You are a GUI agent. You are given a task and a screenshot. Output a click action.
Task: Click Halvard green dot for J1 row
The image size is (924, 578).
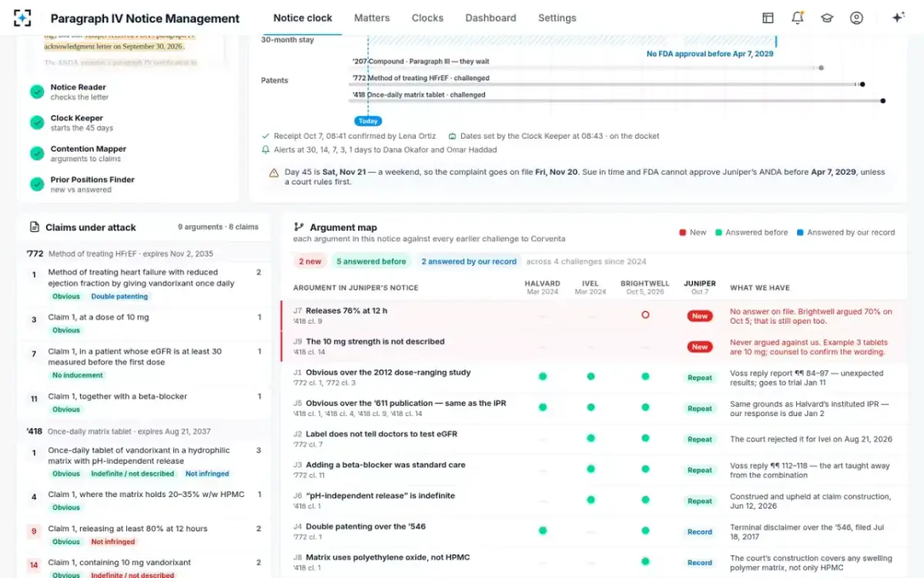[x=543, y=377]
